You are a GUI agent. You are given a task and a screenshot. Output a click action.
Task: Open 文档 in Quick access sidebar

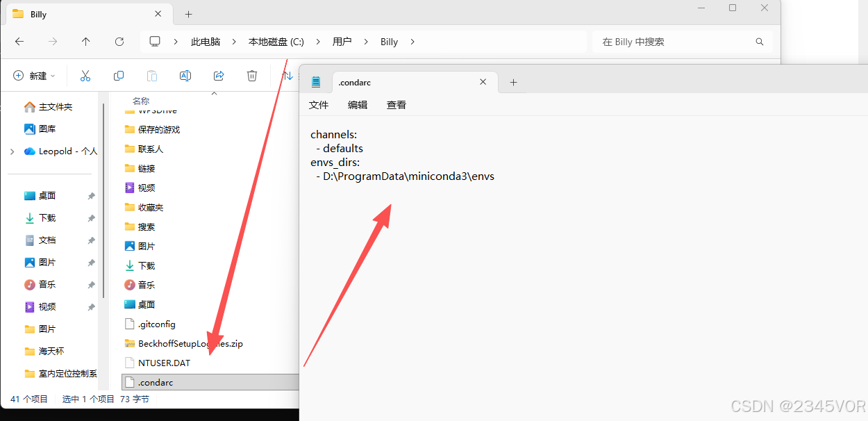pyautogui.click(x=40, y=240)
